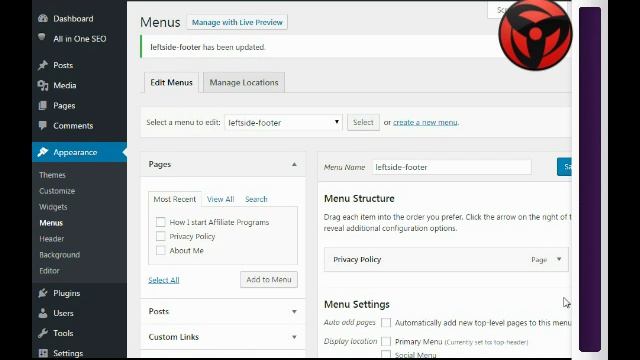Click the Add to Menu button
640x360 pixels.
point(269,280)
